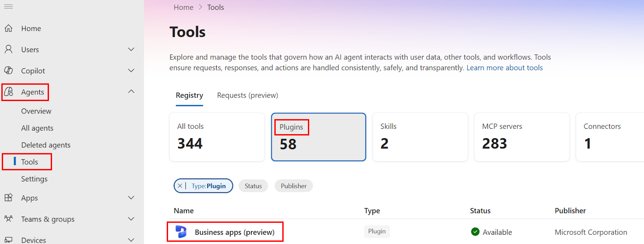
Task: Click the Apps grid icon in sidebar
Action: (8, 198)
